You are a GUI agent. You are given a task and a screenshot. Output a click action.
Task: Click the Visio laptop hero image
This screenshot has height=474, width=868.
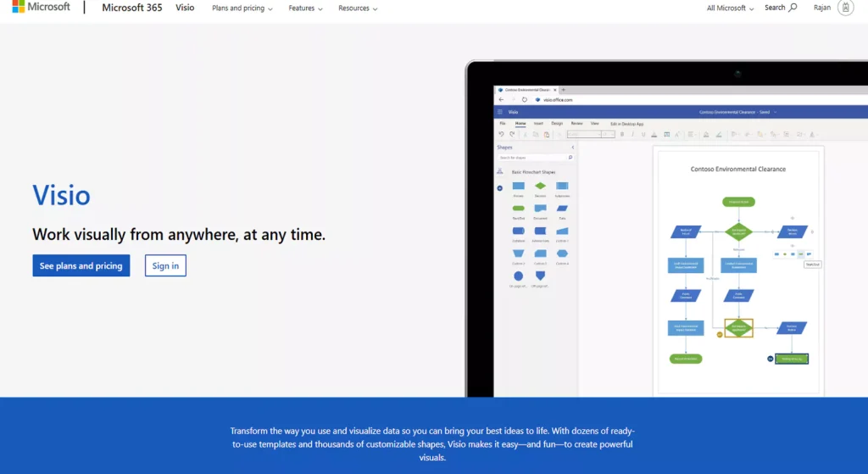coord(666,228)
